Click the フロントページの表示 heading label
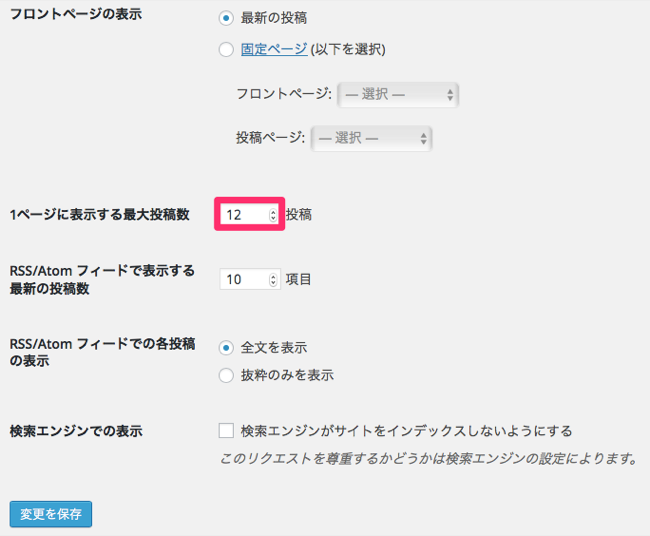The width and height of the screenshot is (650, 536). point(75,18)
